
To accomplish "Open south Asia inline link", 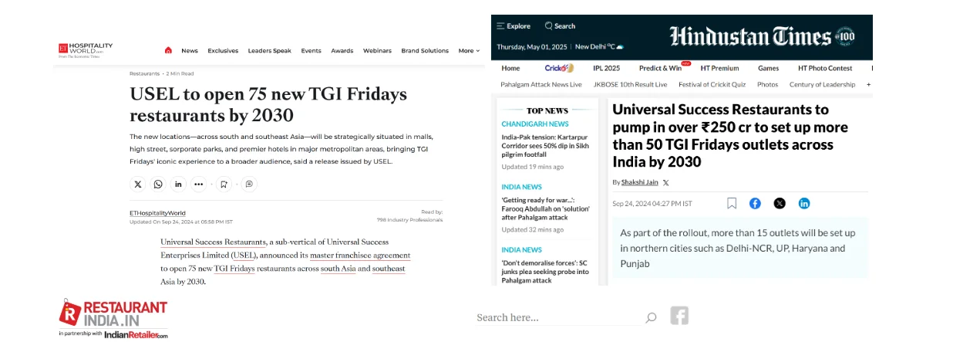I will pos(338,268).
